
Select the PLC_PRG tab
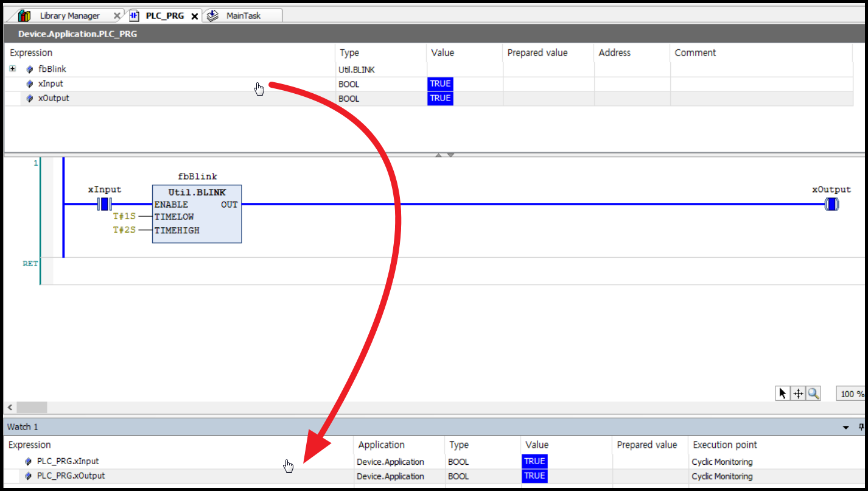(x=164, y=16)
